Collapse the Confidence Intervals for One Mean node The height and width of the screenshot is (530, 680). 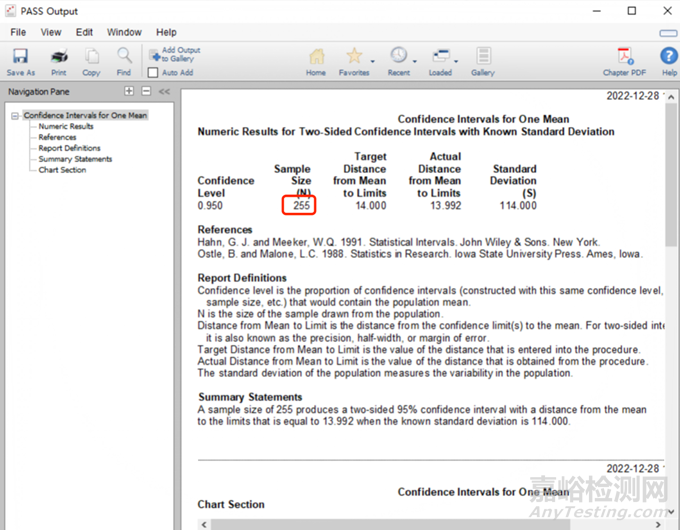pyautogui.click(x=15, y=116)
